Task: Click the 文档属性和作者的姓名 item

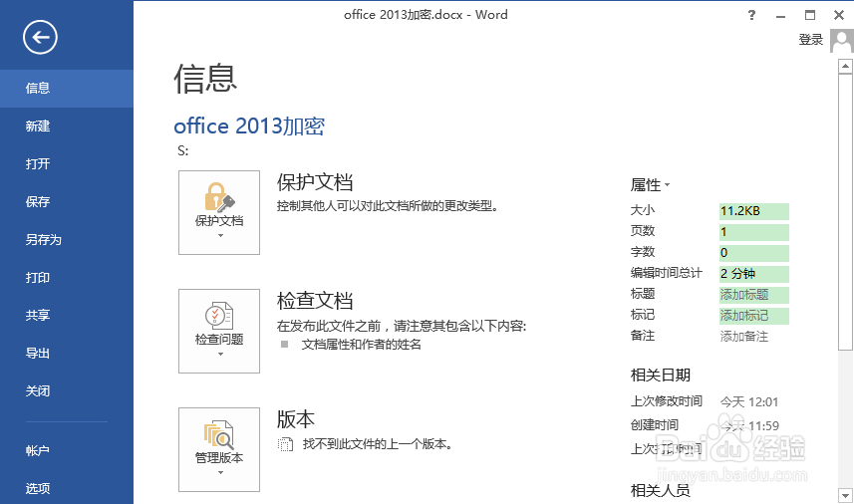Action: point(361,345)
